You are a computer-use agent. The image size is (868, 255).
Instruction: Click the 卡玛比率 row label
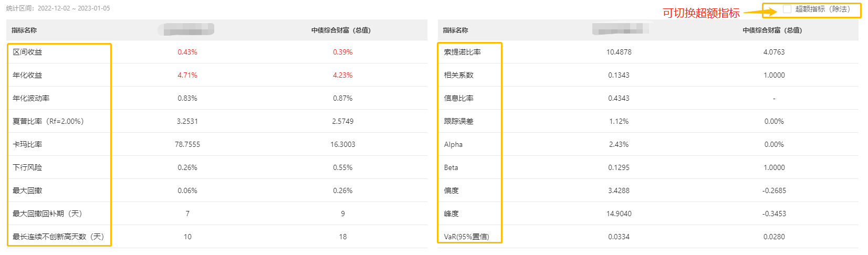(27, 144)
